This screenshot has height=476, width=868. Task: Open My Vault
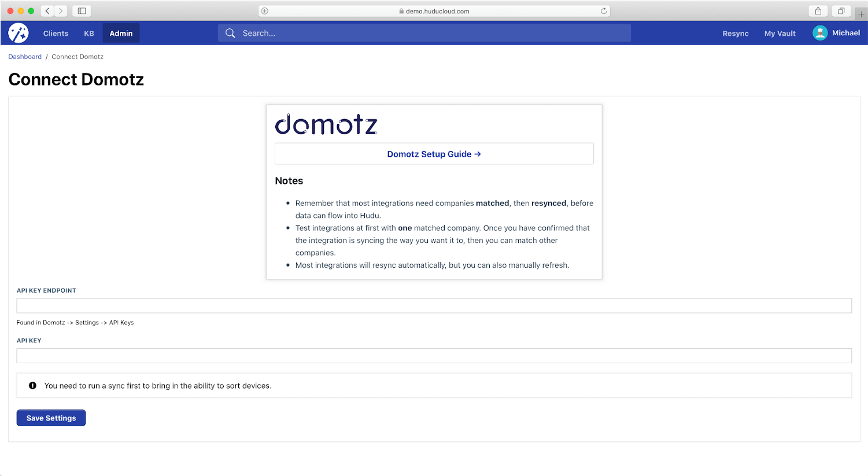[x=780, y=34]
